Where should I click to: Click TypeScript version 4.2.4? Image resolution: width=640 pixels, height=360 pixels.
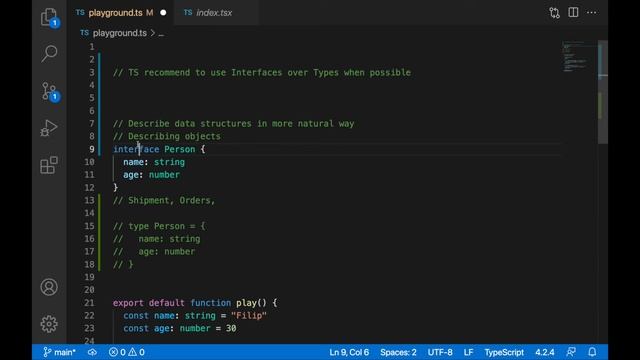coord(545,352)
